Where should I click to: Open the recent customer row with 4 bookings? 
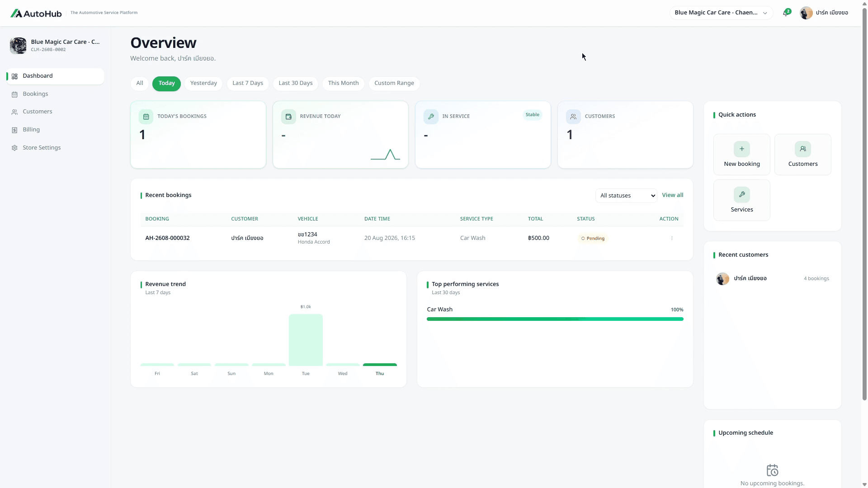pos(772,279)
